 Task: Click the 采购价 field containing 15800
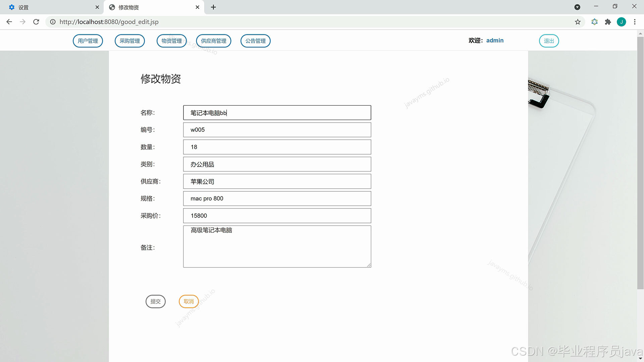click(277, 216)
